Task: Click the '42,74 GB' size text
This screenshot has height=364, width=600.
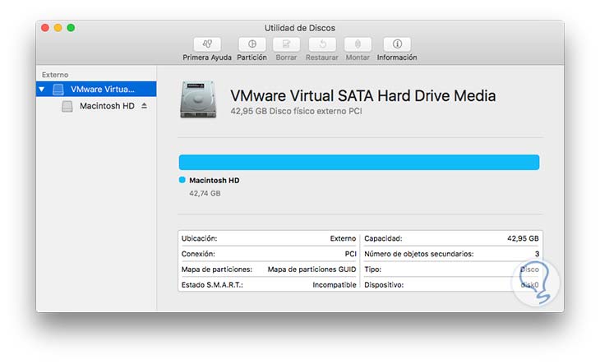Action: [x=205, y=193]
